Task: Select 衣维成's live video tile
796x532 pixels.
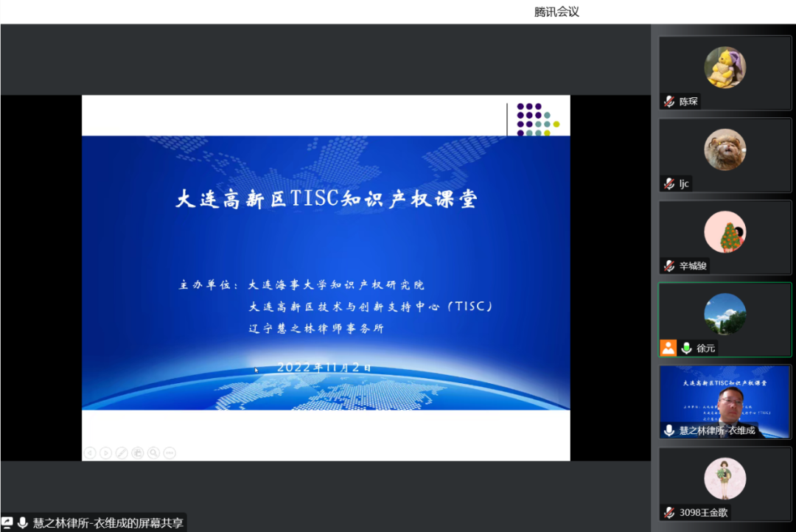Action: [725, 402]
